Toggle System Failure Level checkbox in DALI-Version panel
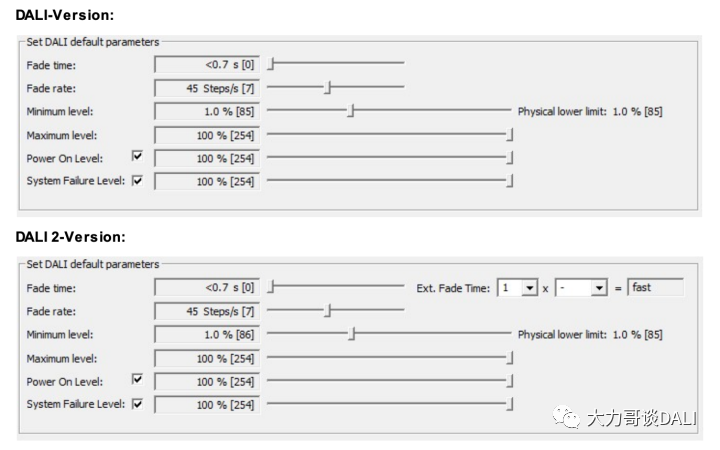720x450 pixels. click(x=137, y=180)
